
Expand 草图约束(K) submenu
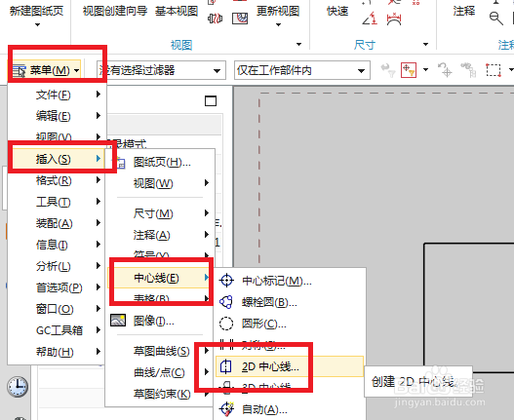161,394
